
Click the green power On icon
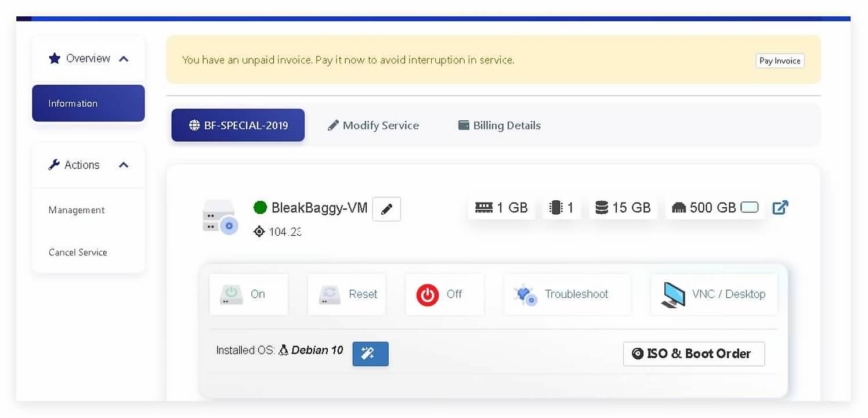click(232, 295)
